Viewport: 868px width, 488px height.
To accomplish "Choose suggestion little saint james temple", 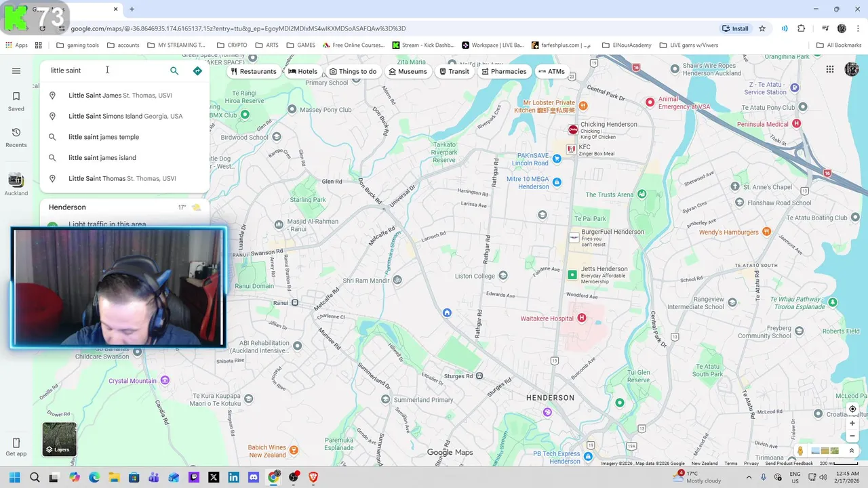I will 125,137.
